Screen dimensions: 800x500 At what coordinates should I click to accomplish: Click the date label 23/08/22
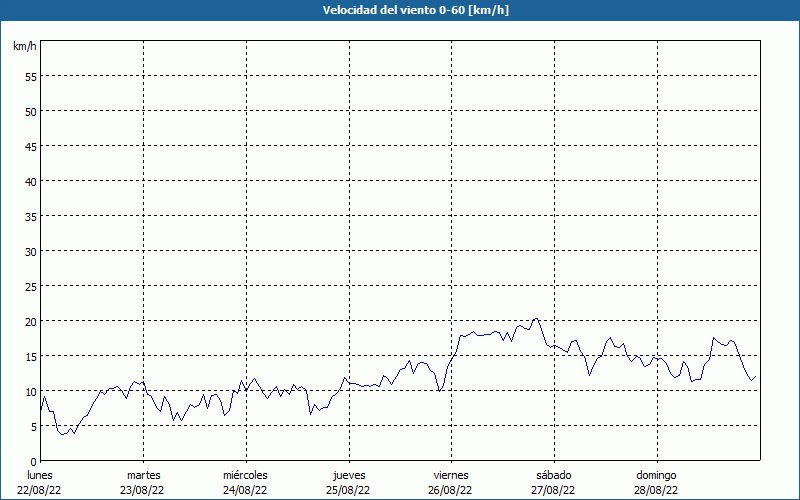coord(142,490)
